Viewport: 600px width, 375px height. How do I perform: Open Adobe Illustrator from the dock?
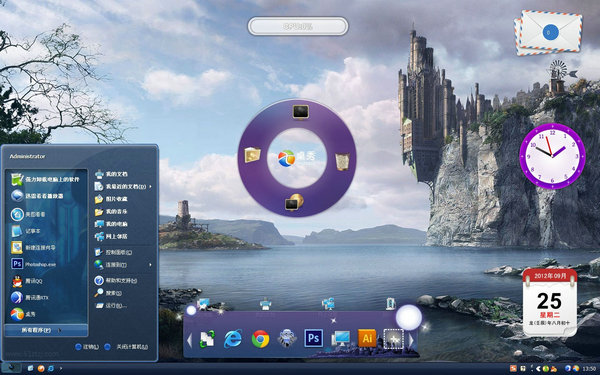click(367, 338)
